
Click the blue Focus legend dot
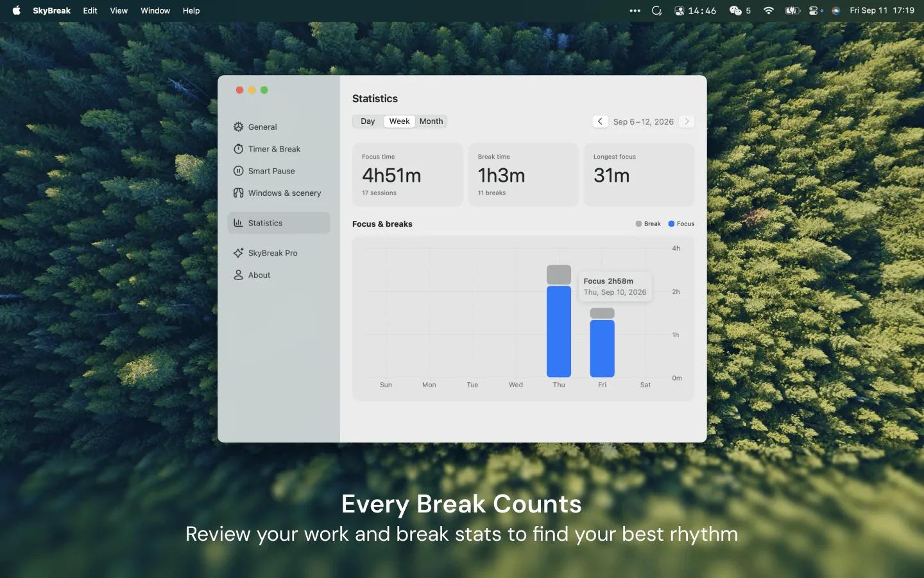pyautogui.click(x=671, y=223)
